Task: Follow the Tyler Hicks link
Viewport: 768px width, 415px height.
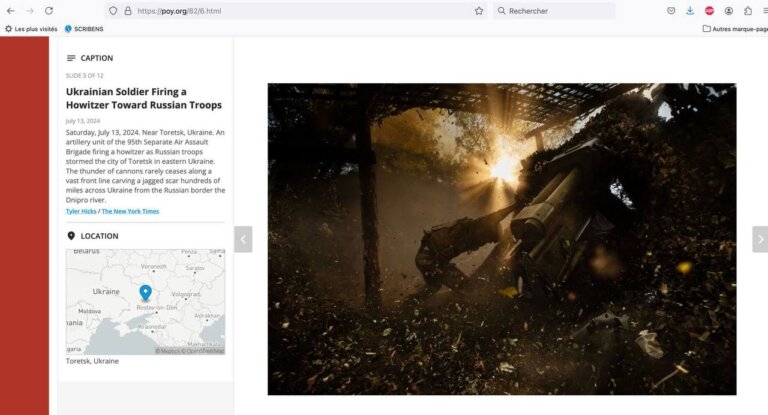Action: [x=81, y=211]
